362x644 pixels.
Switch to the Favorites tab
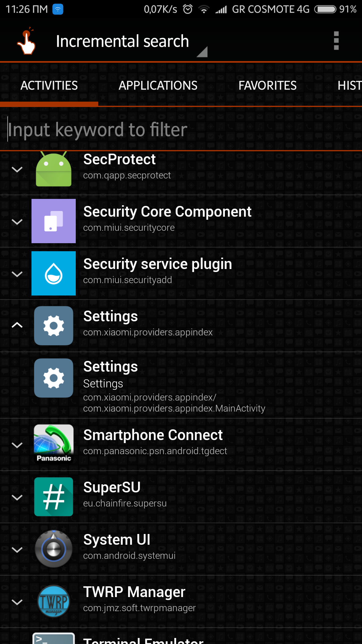tap(267, 86)
